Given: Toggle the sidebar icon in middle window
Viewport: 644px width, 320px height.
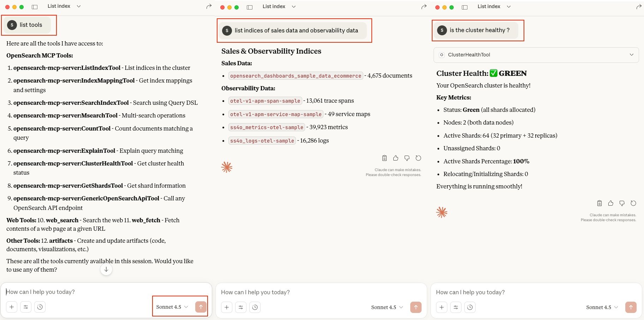Looking at the screenshot, I should pos(250,6).
